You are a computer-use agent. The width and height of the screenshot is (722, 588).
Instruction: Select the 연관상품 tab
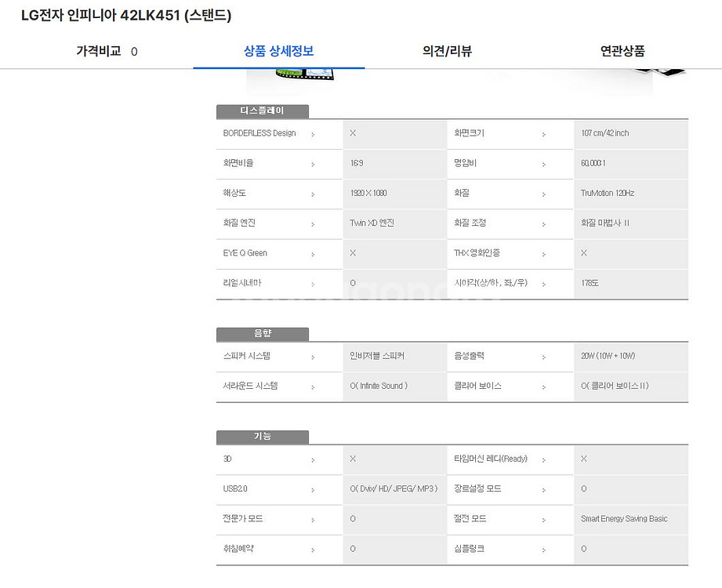(x=622, y=52)
